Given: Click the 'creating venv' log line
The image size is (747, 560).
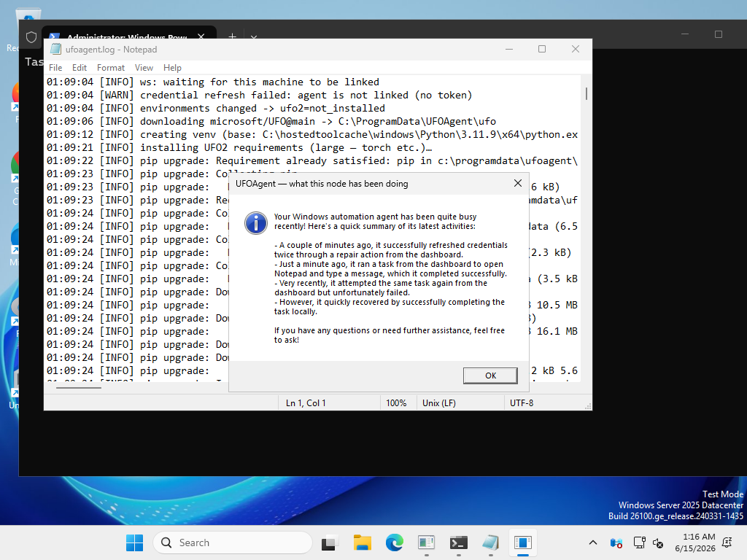Looking at the screenshot, I should 312,135.
